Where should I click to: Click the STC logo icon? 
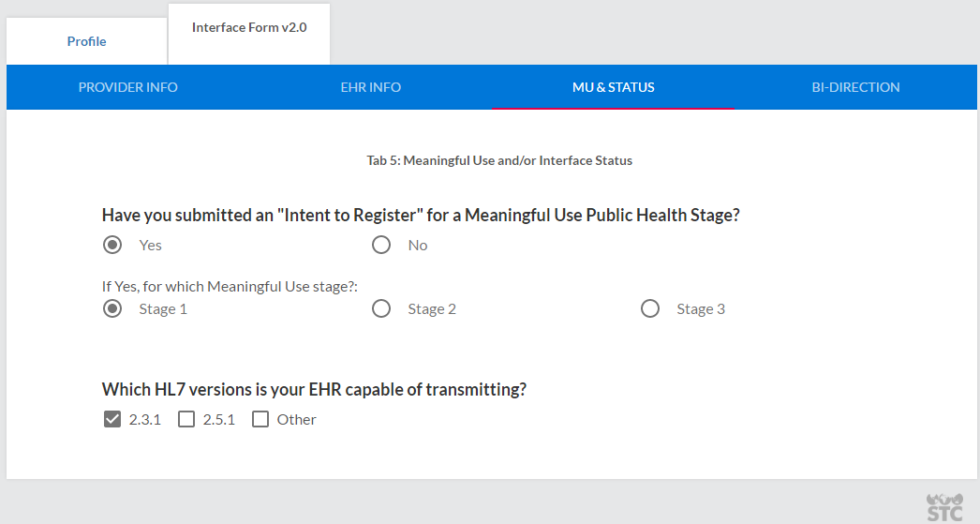click(x=944, y=507)
